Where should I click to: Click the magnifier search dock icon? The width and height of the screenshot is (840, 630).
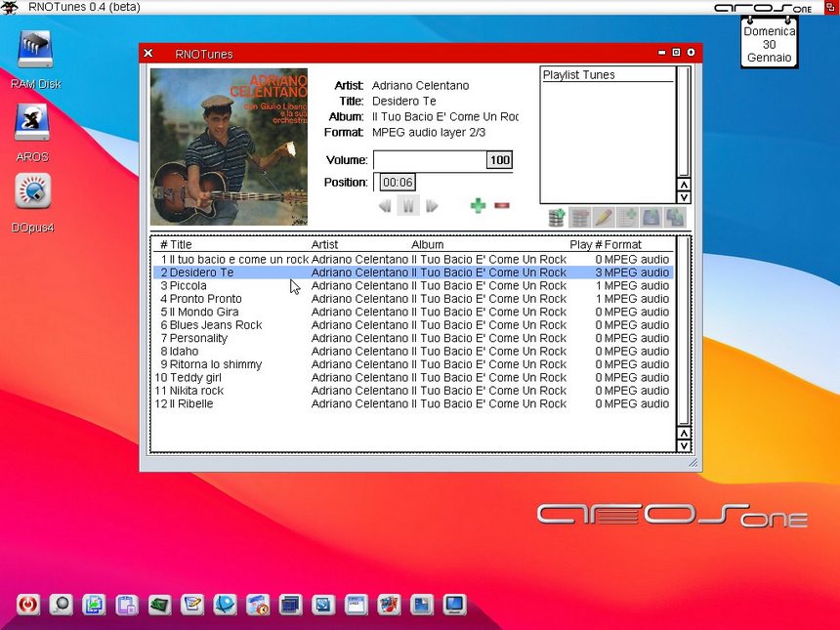tap(61, 605)
